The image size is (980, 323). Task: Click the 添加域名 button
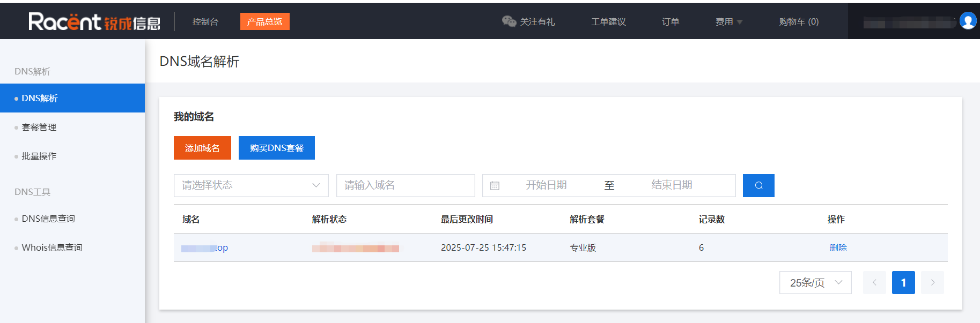202,148
